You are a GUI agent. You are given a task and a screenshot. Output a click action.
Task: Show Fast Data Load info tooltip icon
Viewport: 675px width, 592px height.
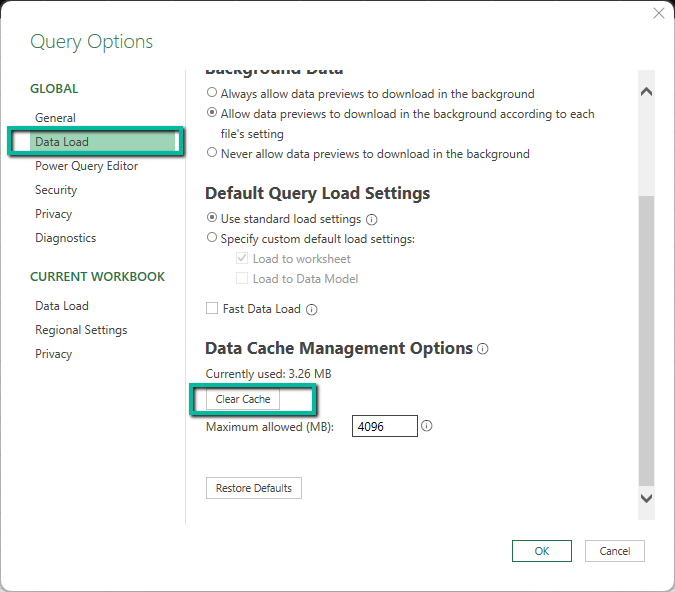[312, 310]
